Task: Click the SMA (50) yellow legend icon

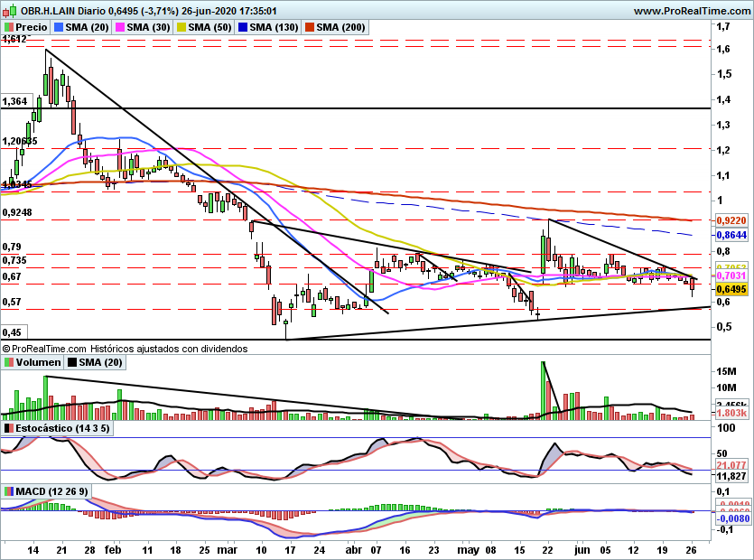Action: [182, 27]
